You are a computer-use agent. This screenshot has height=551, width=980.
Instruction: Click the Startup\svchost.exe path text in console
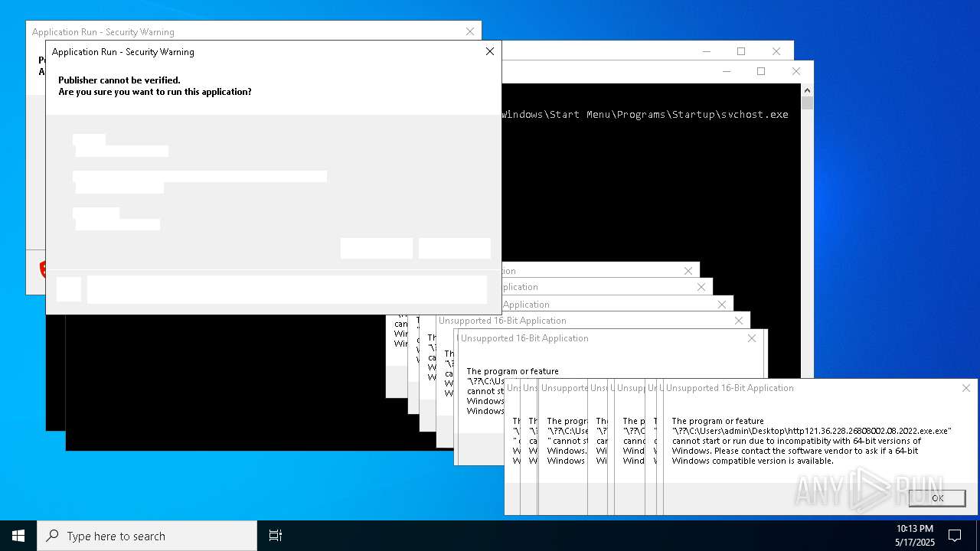pos(645,115)
